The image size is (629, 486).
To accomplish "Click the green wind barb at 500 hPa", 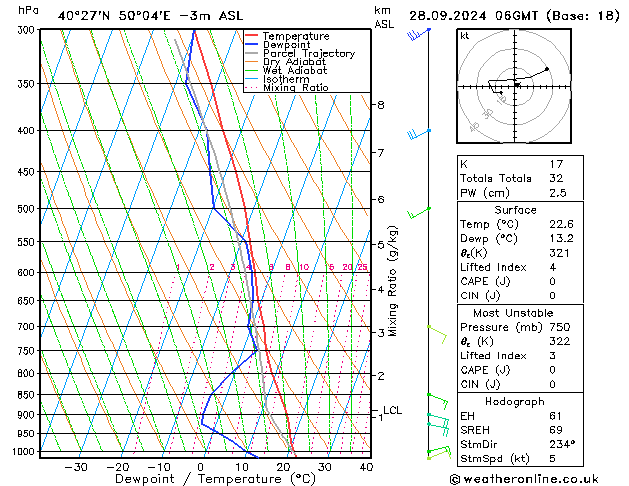I will click(419, 212).
